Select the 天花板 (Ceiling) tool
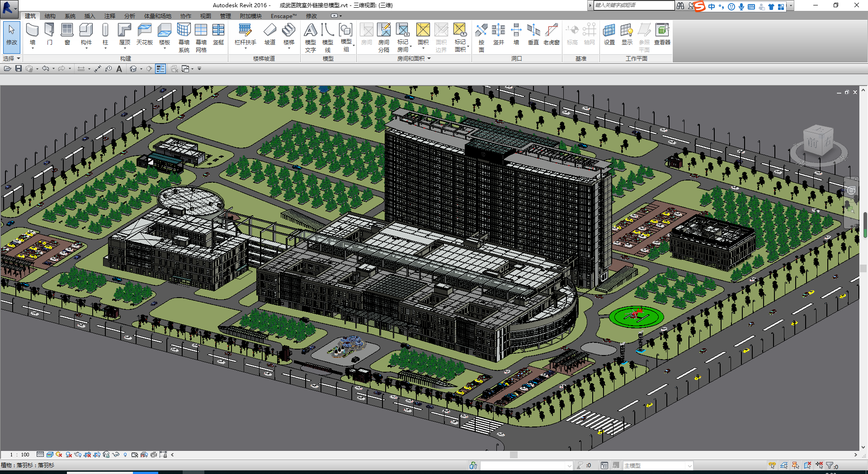This screenshot has width=868, height=474. (145, 34)
